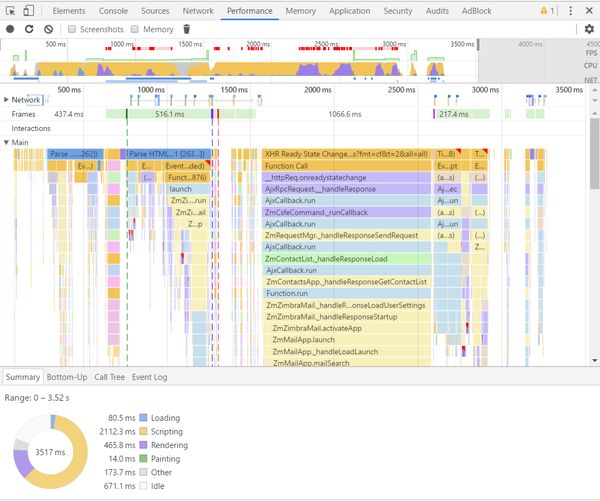
Task: Close DevTools with the X icon
Action: tap(589, 11)
